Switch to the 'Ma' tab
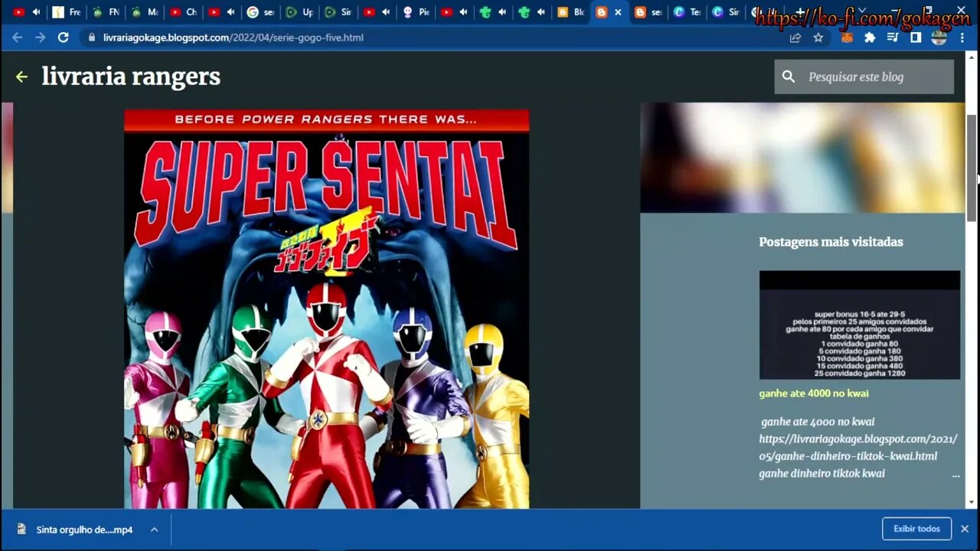Viewport: 980px width, 551px height. (x=144, y=12)
